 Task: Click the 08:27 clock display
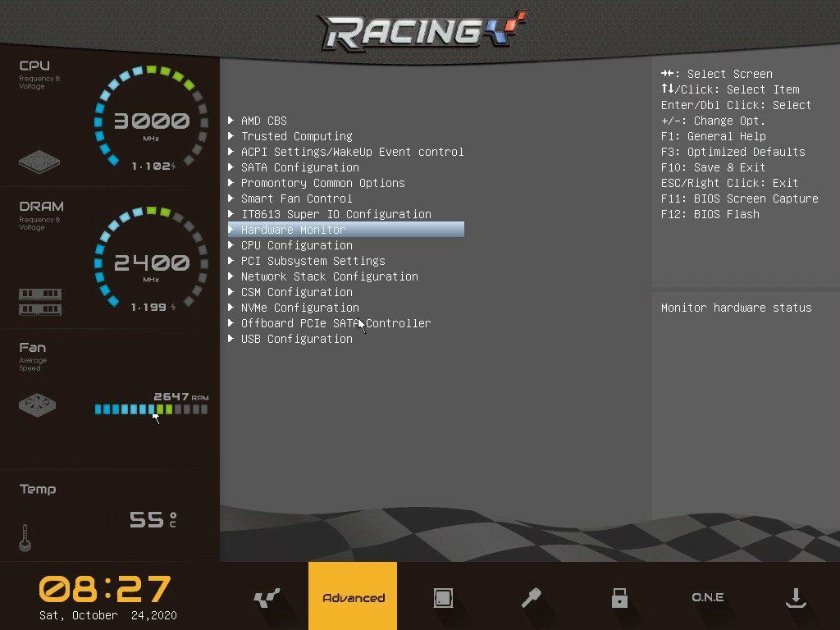105,590
